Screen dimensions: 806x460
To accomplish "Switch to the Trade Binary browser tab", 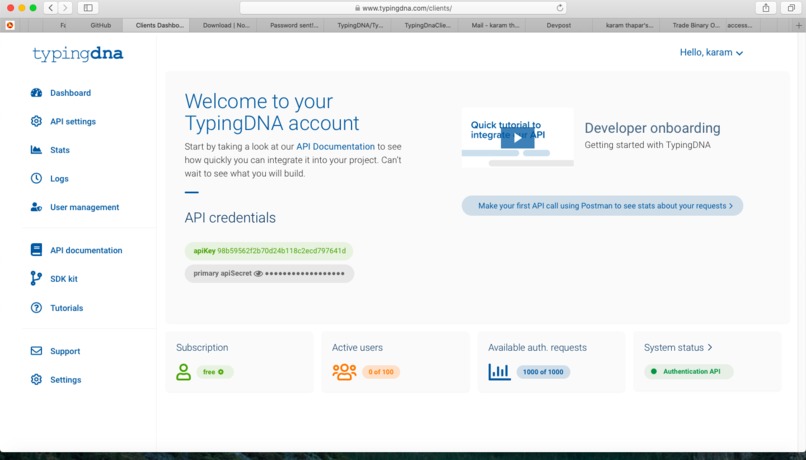I will pyautogui.click(x=696, y=25).
